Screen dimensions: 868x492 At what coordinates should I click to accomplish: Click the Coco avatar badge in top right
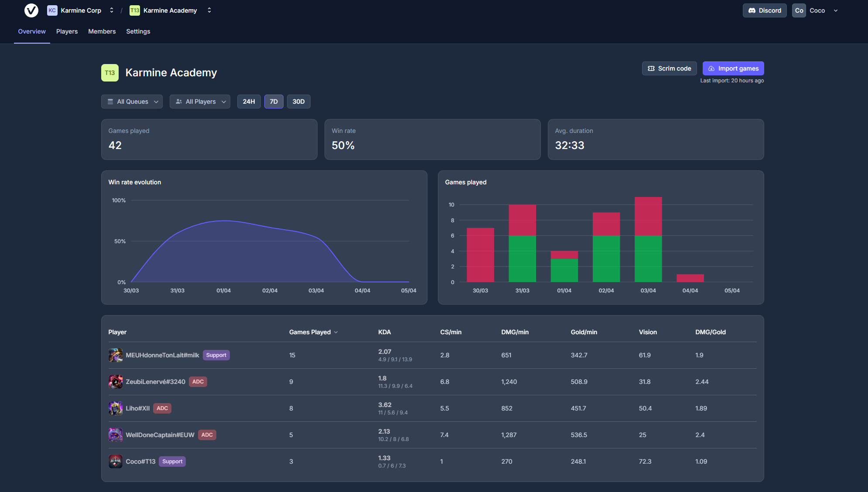(800, 10)
